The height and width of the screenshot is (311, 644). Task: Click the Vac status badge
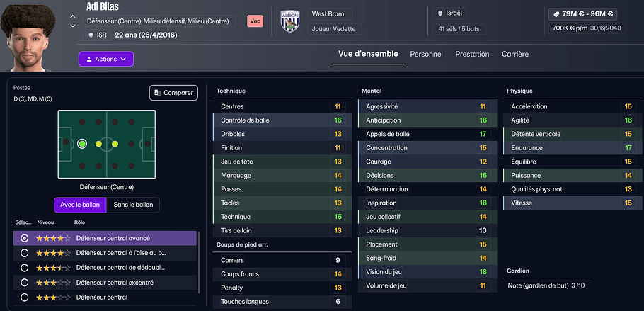pyautogui.click(x=255, y=21)
